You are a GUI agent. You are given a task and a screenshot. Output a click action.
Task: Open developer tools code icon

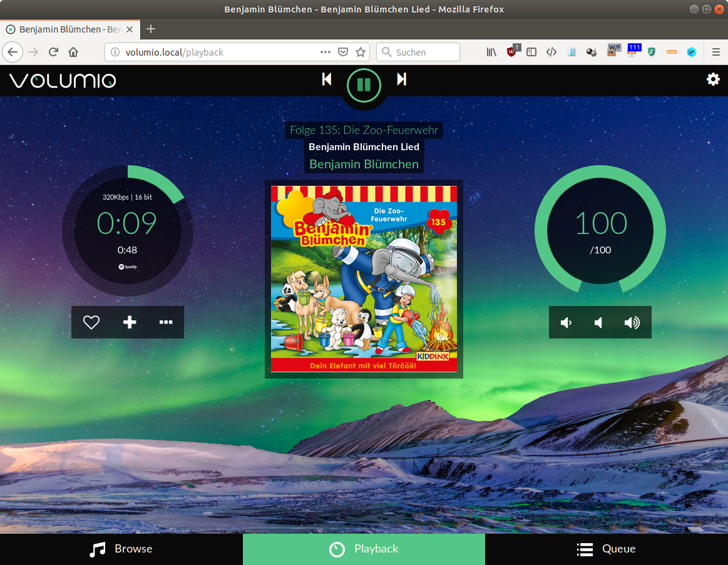tap(551, 52)
